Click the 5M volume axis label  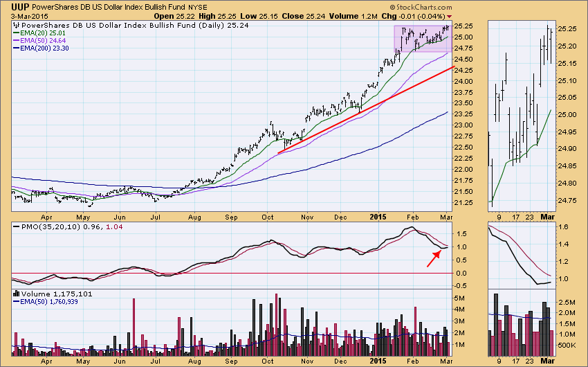point(459,298)
